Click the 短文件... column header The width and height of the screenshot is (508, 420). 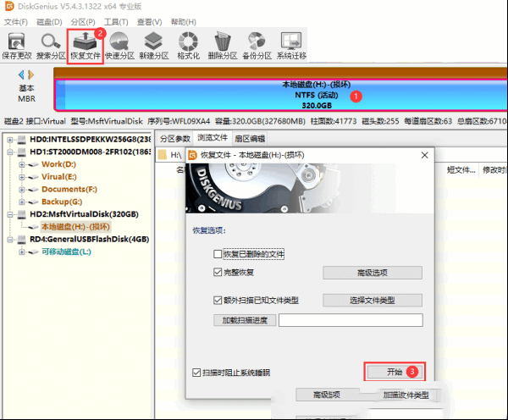pyautogui.click(x=461, y=170)
